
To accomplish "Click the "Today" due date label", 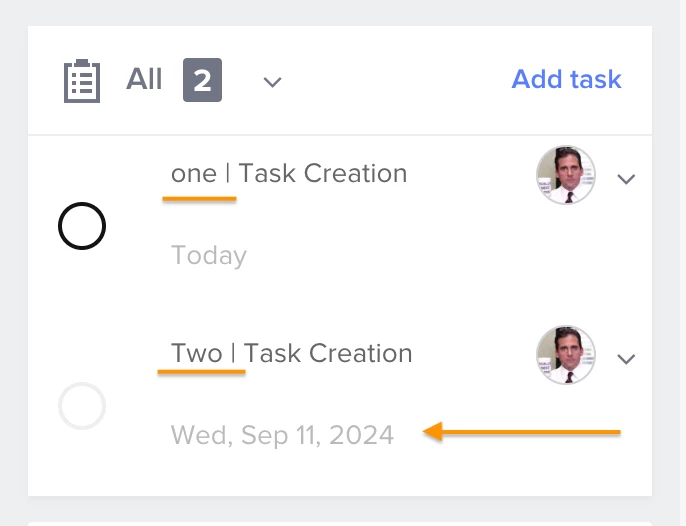I will tap(209, 256).
